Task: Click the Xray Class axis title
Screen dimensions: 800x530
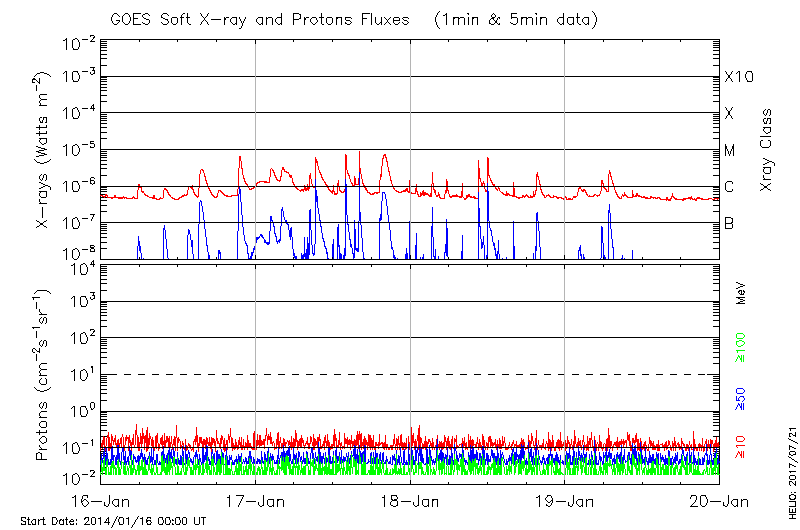Action: [767, 149]
